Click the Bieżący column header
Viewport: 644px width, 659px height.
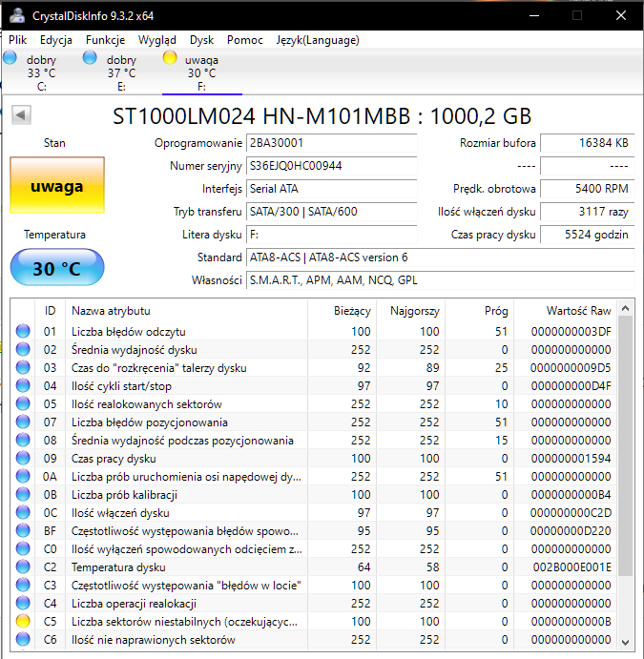point(342,311)
